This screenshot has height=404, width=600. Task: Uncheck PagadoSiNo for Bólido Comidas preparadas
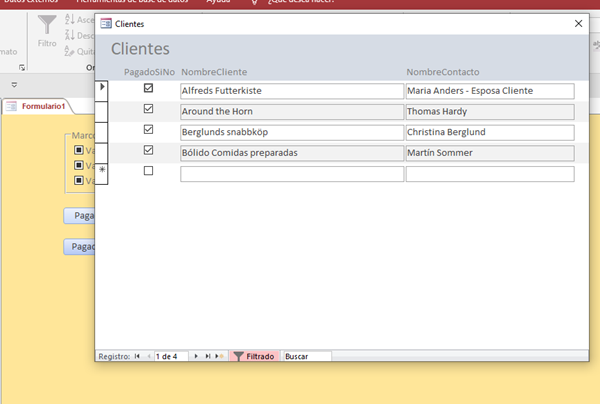pos(148,150)
